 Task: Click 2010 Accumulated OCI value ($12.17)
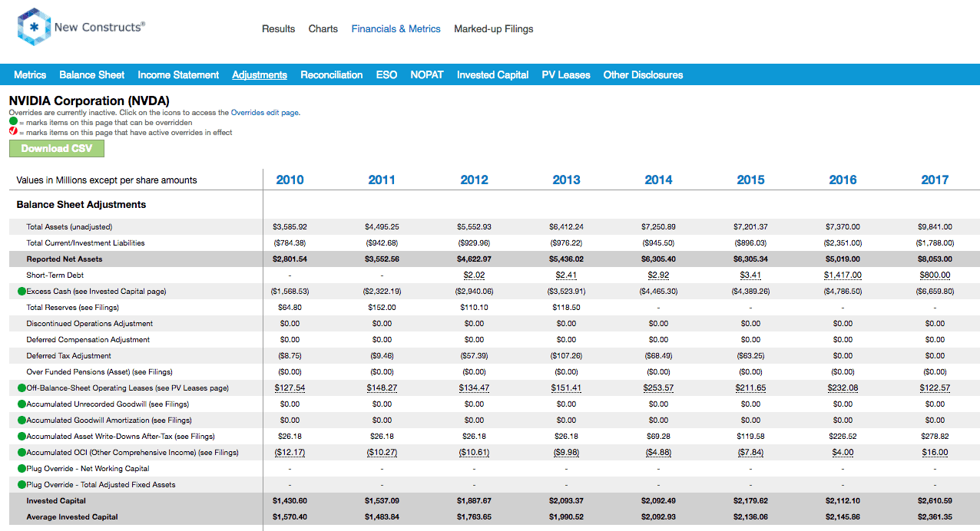click(290, 453)
